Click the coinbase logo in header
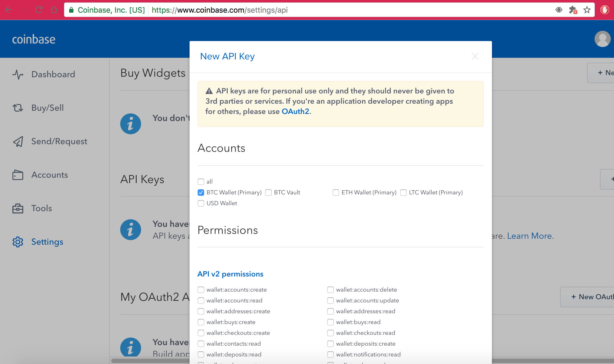Screen dimensions: 614x364 pyautogui.click(x=34, y=39)
